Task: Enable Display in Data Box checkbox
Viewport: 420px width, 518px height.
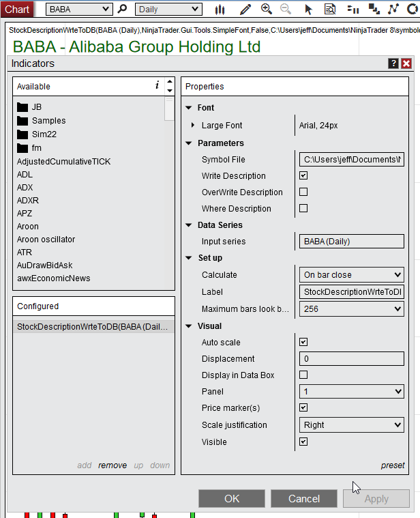Action: [x=303, y=375]
